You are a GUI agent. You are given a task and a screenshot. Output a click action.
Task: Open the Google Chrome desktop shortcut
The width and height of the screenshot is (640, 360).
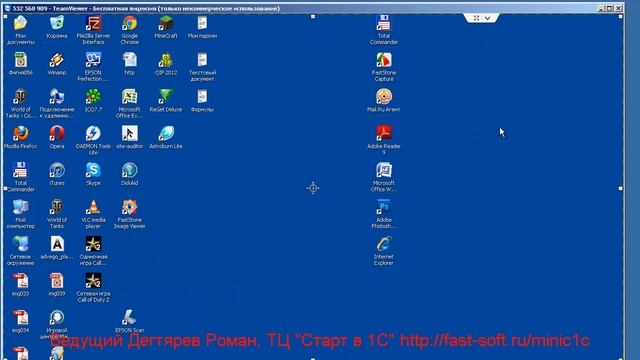(x=130, y=24)
